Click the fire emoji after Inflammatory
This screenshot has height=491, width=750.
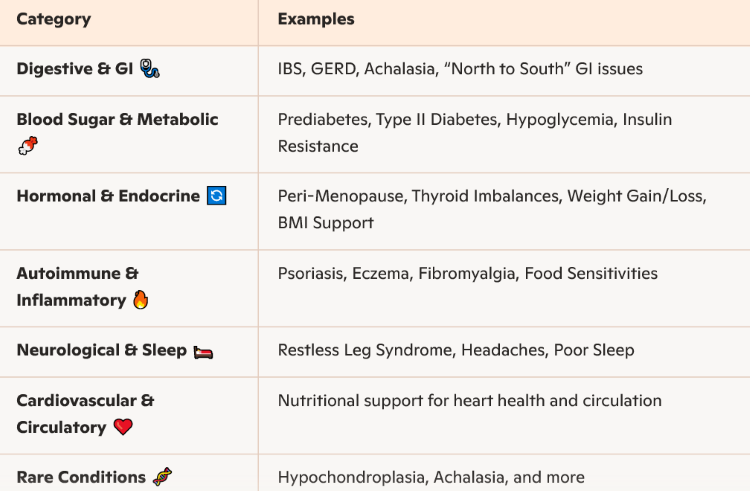click(141, 300)
